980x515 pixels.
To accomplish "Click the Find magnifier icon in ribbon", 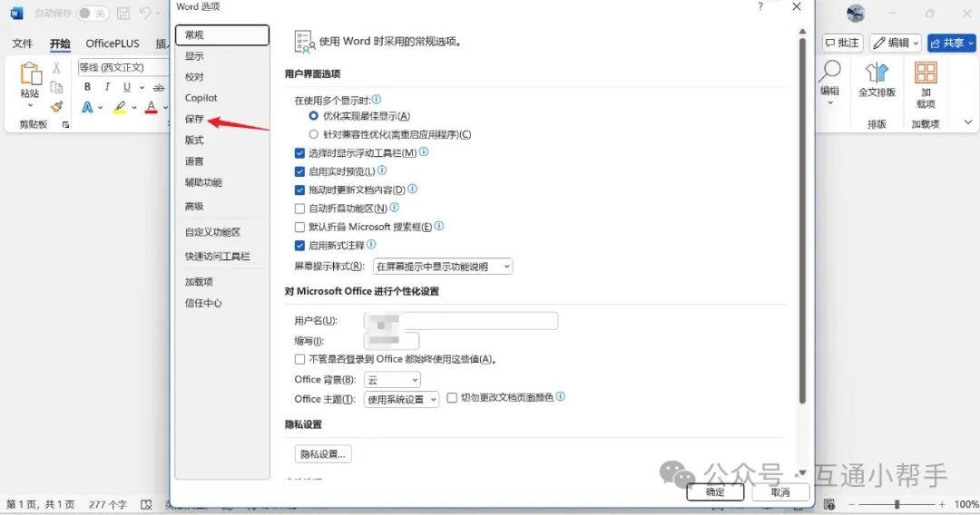I will (830, 72).
